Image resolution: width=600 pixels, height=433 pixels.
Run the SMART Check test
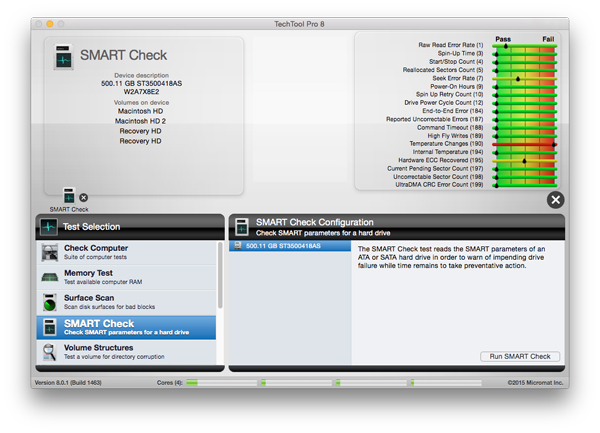click(520, 356)
